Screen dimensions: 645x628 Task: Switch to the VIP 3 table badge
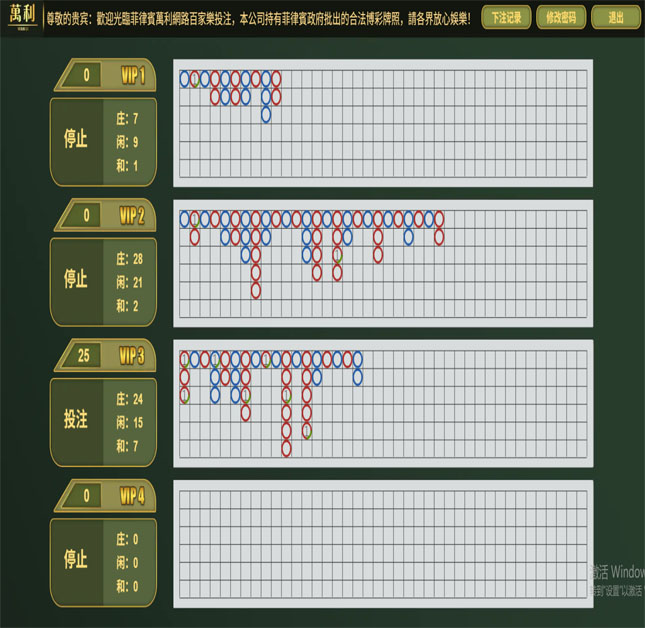pos(132,355)
